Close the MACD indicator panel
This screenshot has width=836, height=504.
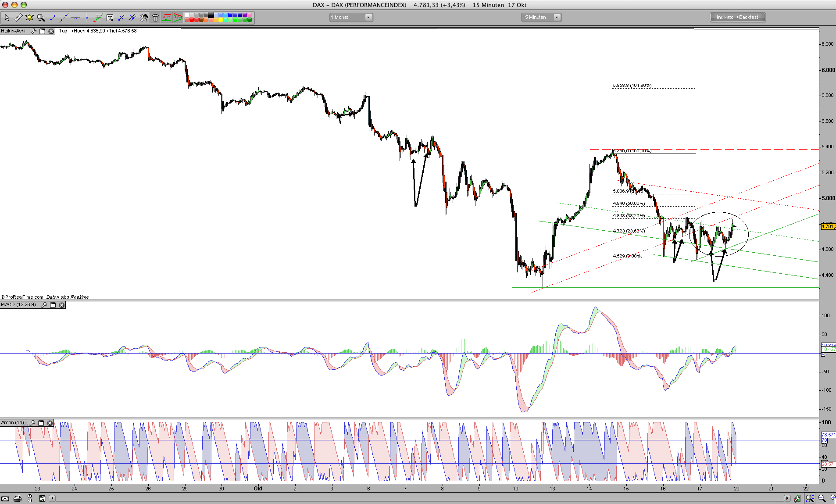point(61,305)
